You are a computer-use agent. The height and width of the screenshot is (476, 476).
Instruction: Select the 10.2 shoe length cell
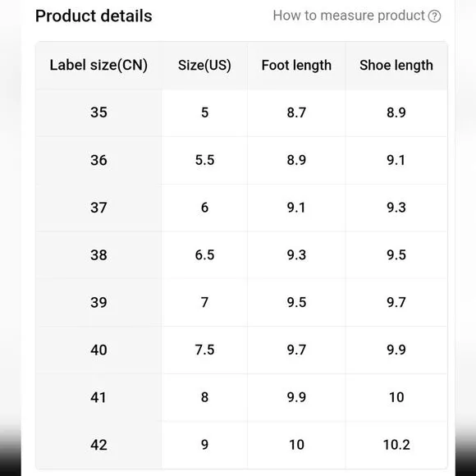(x=396, y=445)
